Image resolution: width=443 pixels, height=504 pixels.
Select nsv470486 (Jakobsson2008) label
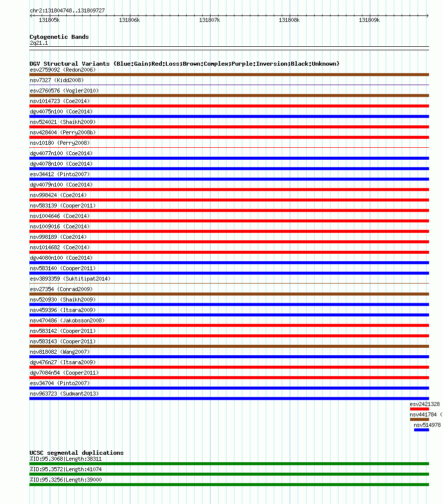click(67, 320)
